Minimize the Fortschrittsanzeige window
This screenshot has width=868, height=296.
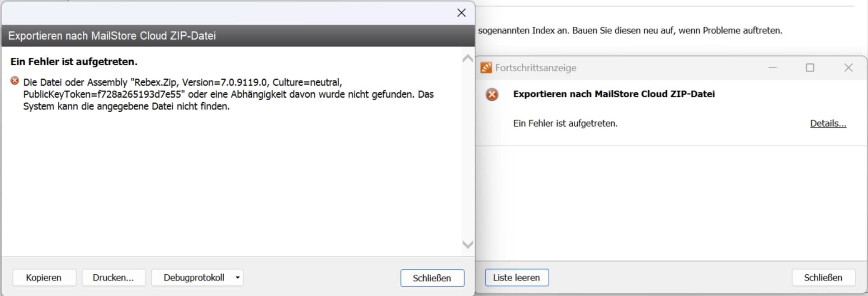pyautogui.click(x=773, y=68)
